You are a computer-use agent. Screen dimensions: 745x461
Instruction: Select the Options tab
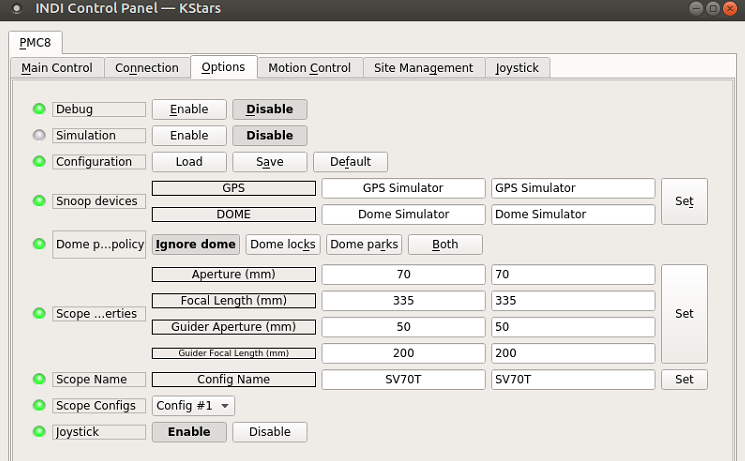[x=223, y=67]
